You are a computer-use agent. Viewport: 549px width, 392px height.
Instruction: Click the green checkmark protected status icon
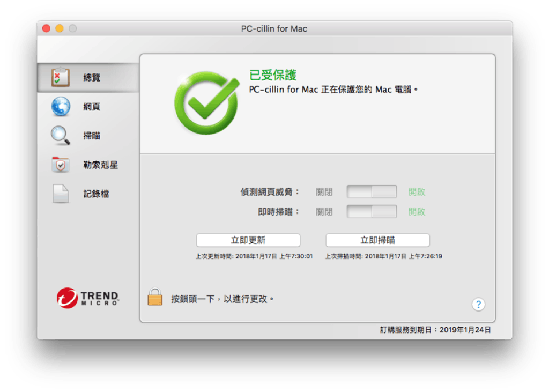pos(207,102)
